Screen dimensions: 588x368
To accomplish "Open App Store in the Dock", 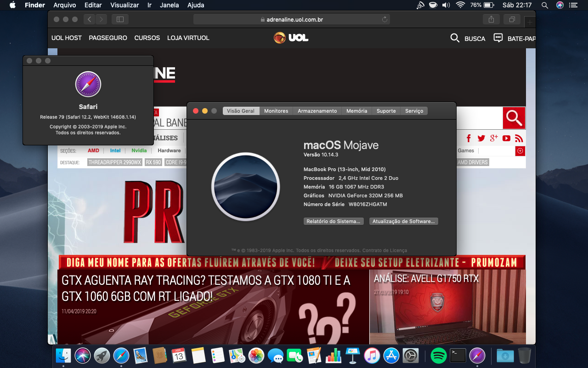I will click(391, 356).
